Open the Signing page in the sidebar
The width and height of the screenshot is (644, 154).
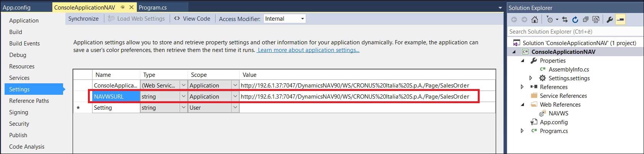(x=19, y=112)
